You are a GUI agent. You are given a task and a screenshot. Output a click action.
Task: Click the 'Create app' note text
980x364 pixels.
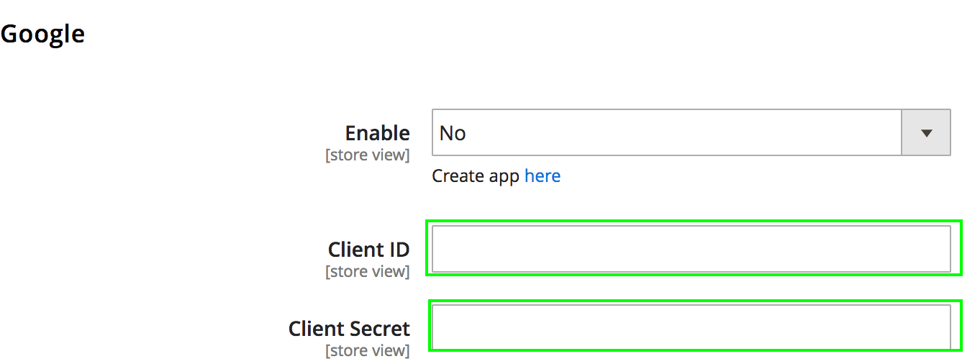coord(476,176)
